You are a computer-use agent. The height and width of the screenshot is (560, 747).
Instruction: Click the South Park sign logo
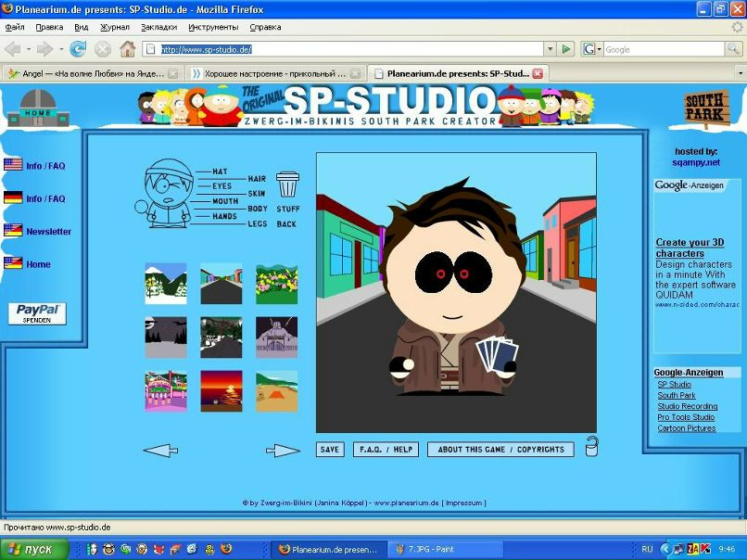(706, 108)
